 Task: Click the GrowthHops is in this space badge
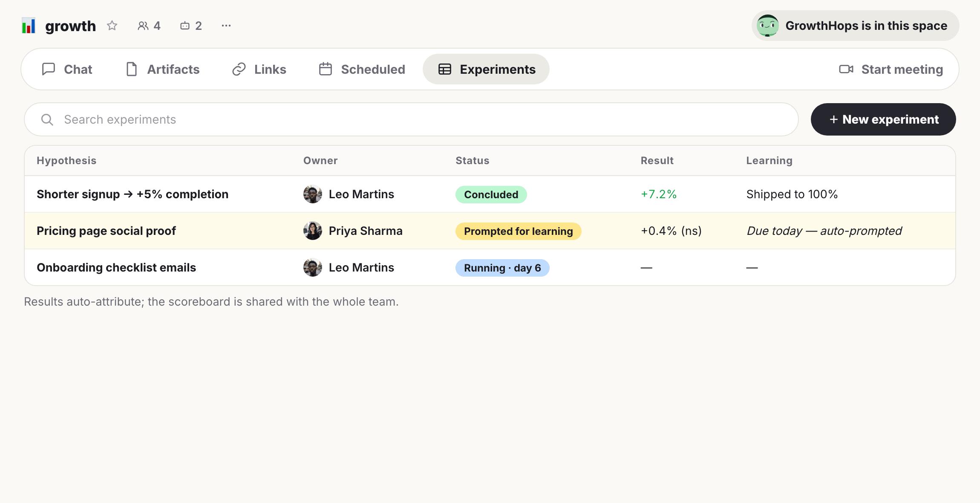pos(855,26)
